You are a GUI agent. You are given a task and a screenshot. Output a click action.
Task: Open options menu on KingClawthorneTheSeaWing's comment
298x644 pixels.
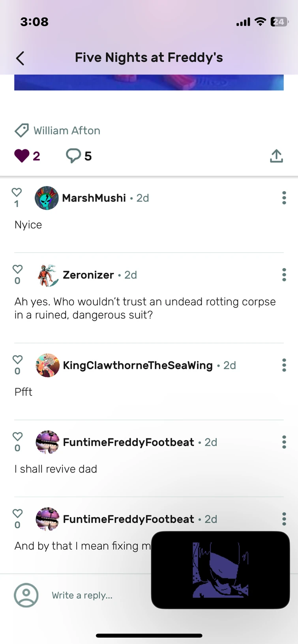(x=284, y=365)
